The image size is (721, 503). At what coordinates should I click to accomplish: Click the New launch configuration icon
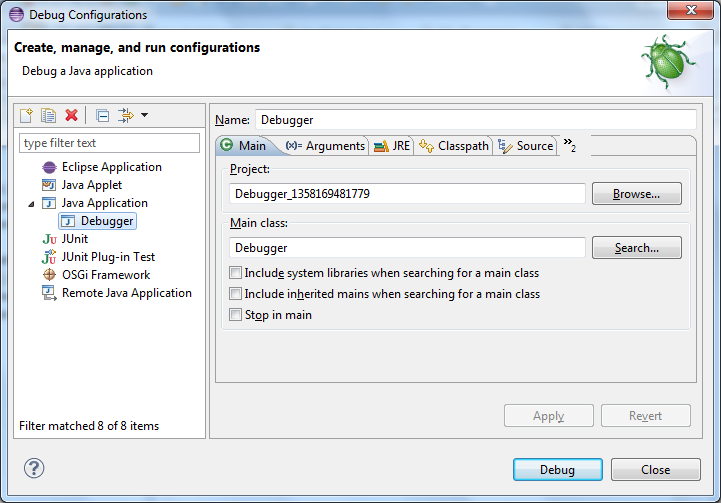[x=26, y=115]
